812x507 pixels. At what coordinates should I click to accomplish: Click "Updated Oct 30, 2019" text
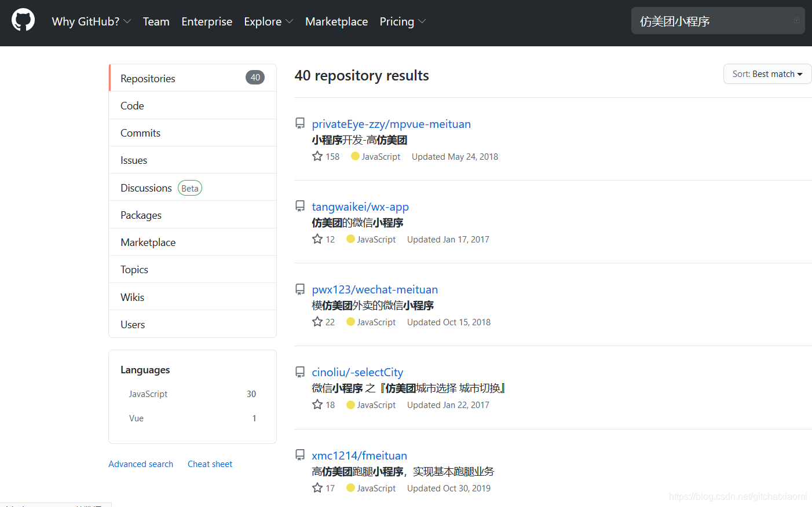coord(449,488)
